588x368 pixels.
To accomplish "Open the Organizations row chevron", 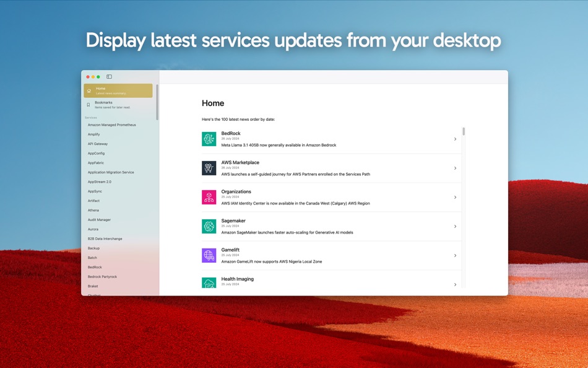I will click(x=456, y=197).
